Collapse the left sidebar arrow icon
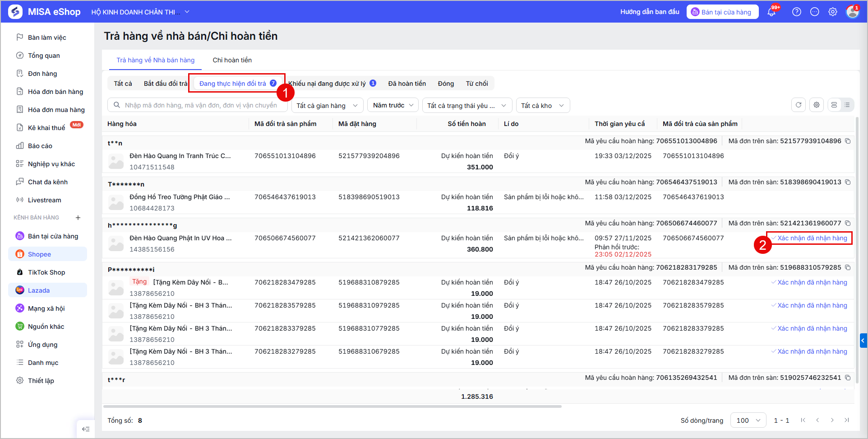The image size is (868, 439). pyautogui.click(x=86, y=429)
